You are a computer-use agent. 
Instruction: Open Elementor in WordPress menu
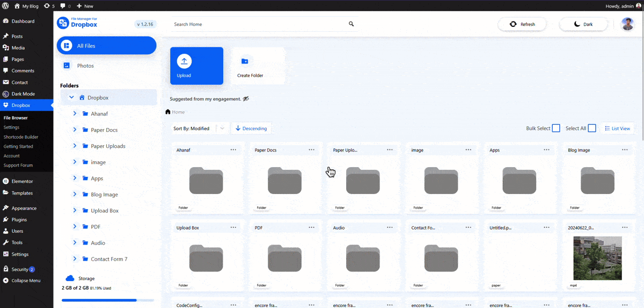tap(26, 181)
